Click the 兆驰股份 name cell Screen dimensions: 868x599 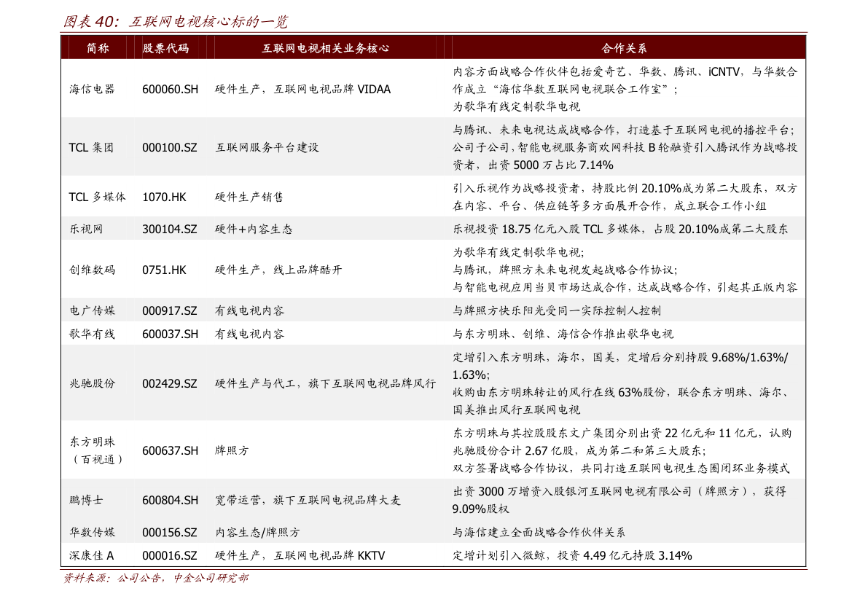click(92, 383)
